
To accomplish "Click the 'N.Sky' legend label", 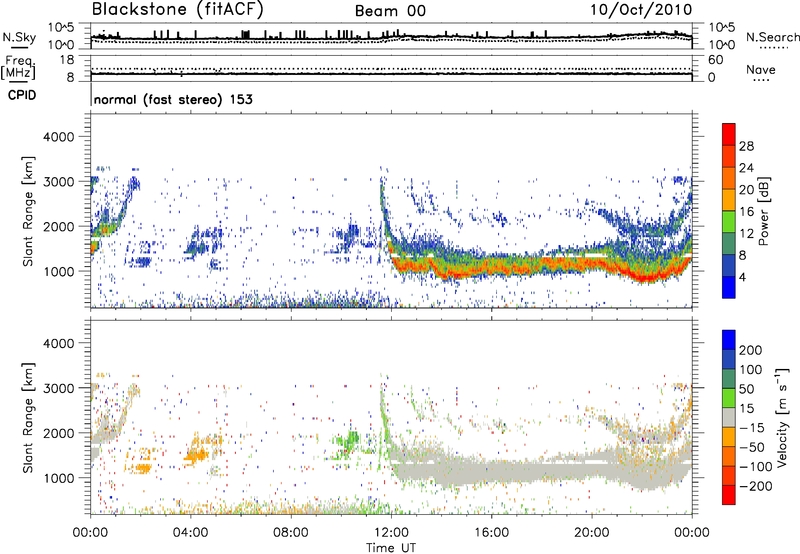I will coord(19,37).
